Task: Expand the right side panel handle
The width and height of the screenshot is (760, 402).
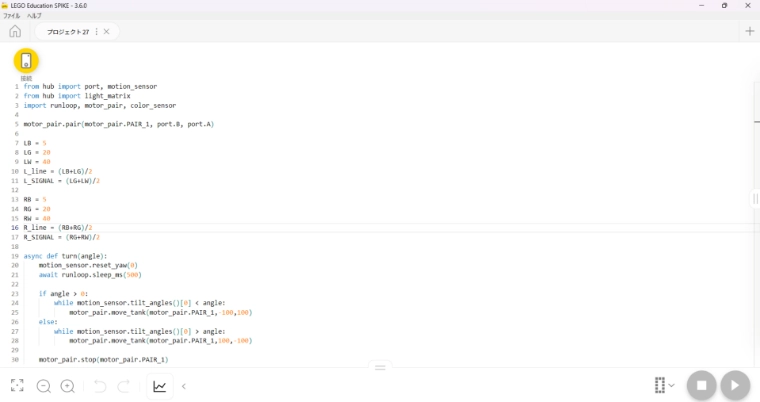Action: pos(755,199)
